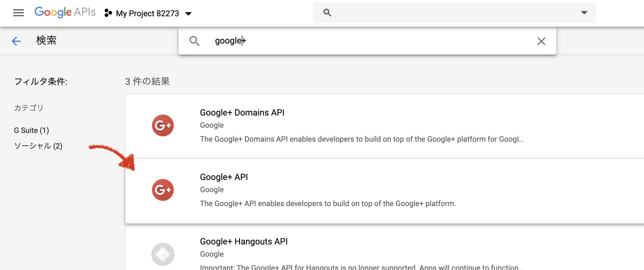Click the project hexagon icon
The image size is (644, 270).
pos(108,13)
